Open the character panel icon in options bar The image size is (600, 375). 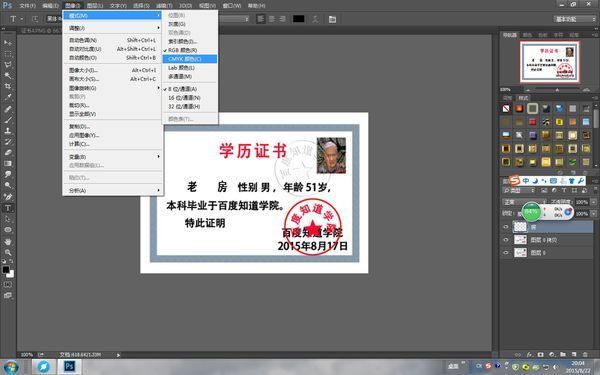[332, 19]
